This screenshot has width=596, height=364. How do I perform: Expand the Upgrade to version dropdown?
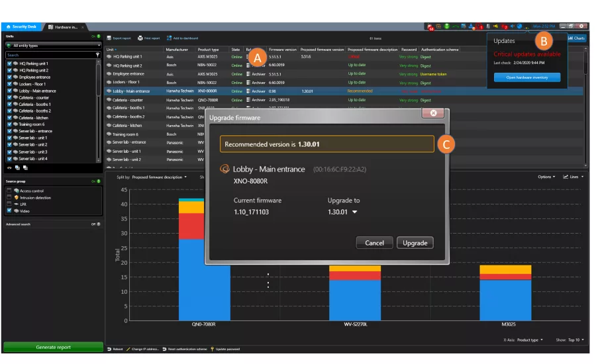click(x=355, y=212)
